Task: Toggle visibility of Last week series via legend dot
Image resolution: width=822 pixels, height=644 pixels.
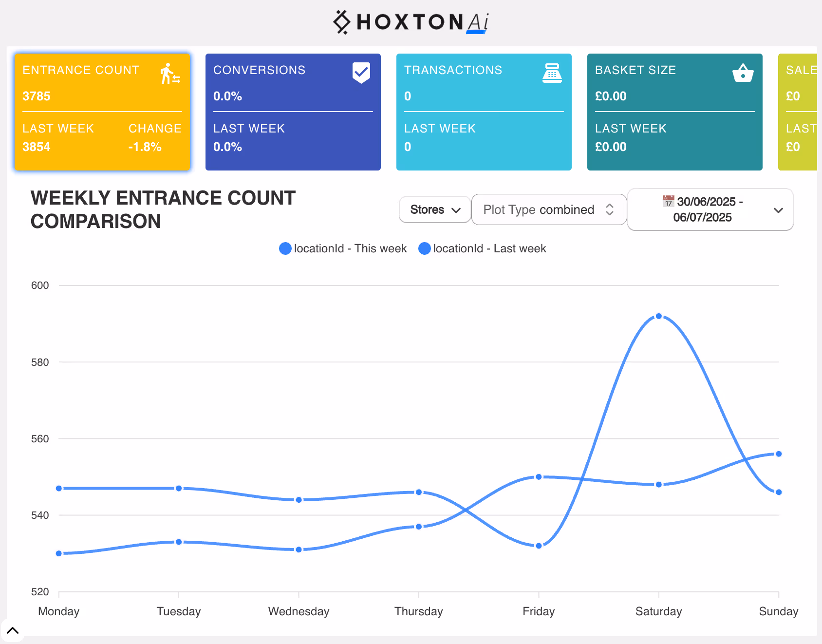Action: click(424, 248)
